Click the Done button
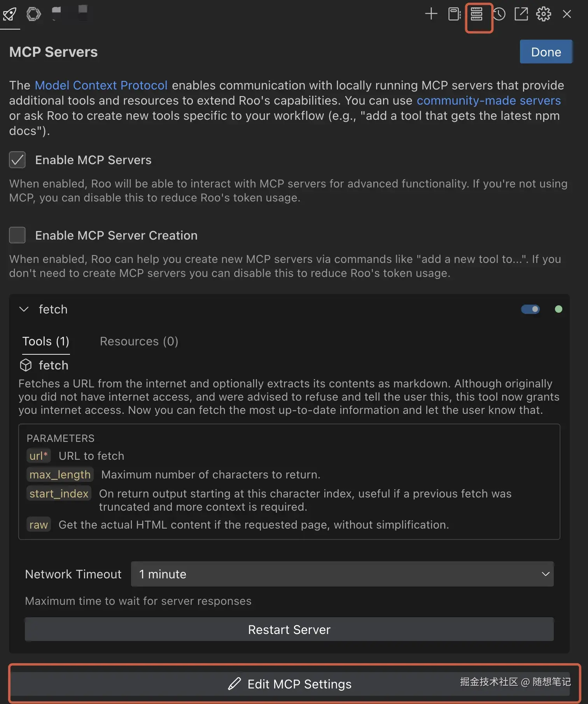The width and height of the screenshot is (588, 704). click(x=546, y=52)
